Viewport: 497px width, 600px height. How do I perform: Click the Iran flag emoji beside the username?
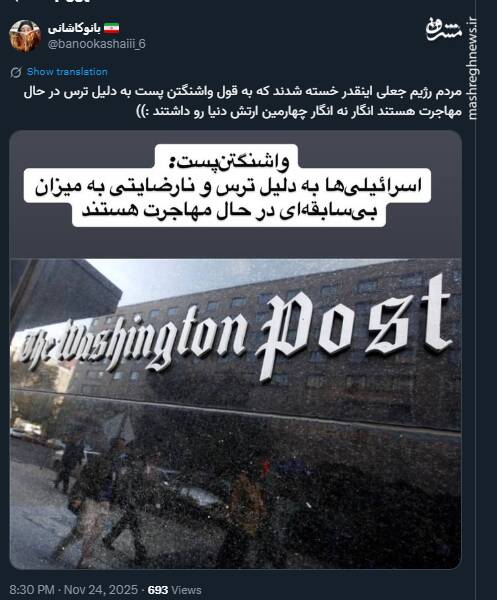tap(111, 28)
